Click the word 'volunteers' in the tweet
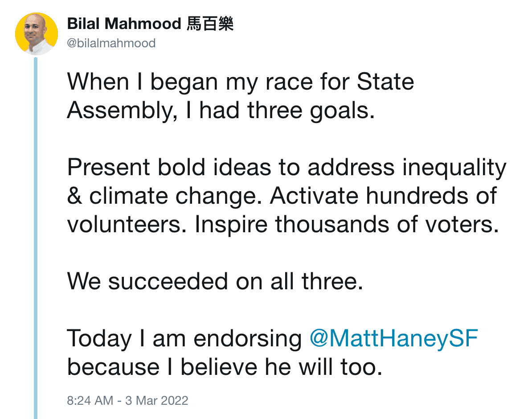 click(x=127, y=225)
